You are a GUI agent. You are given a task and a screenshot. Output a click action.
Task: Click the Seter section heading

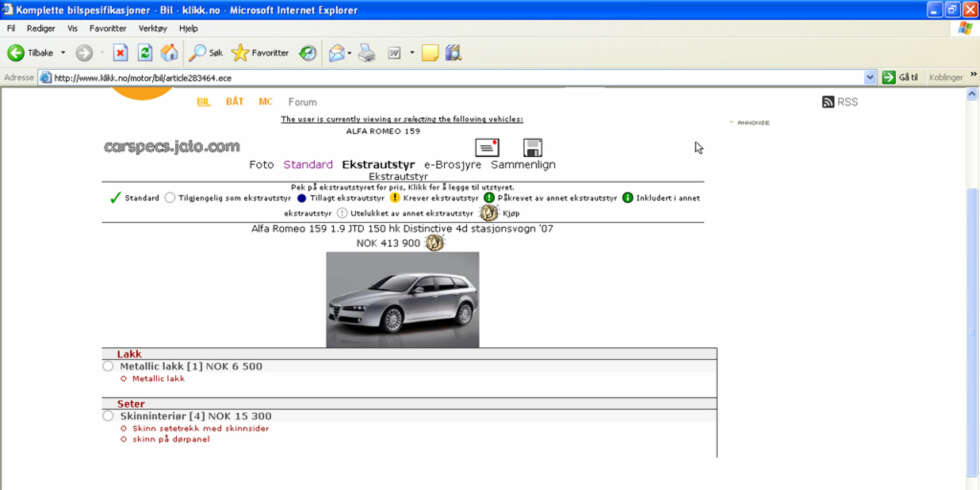(x=131, y=404)
